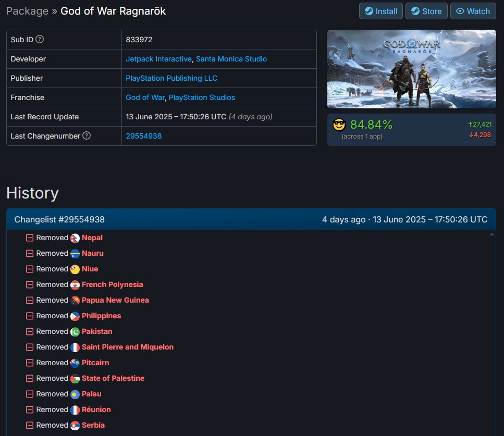Click the History section heading
504x436 pixels.
point(32,193)
